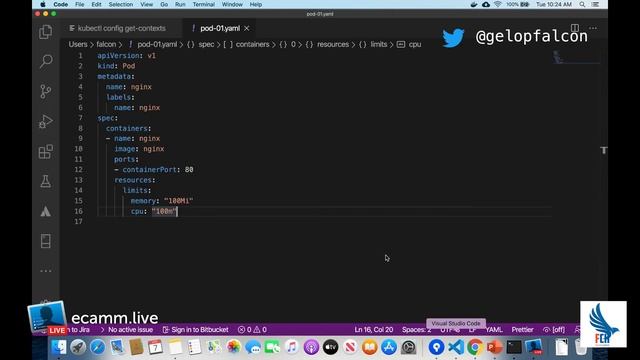The height and width of the screenshot is (360, 640).
Task: Close the pod-01.yaml tab
Action: [247, 29]
